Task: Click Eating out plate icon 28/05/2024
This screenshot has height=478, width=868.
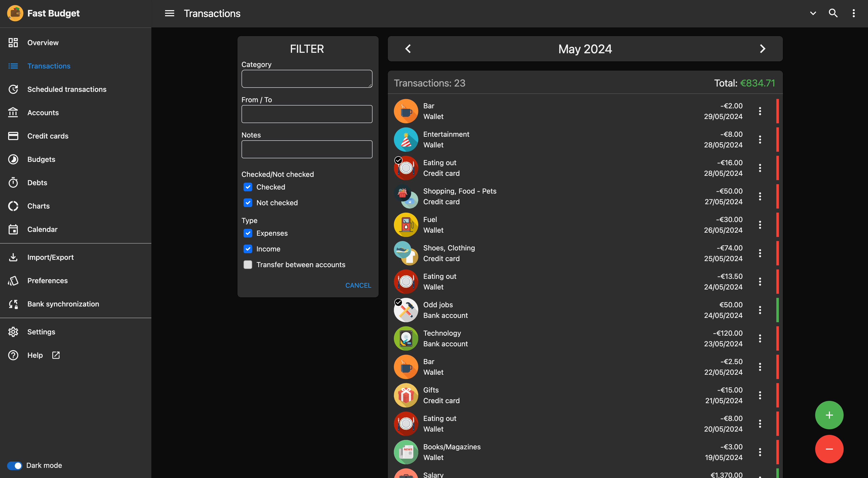Action: (x=406, y=168)
